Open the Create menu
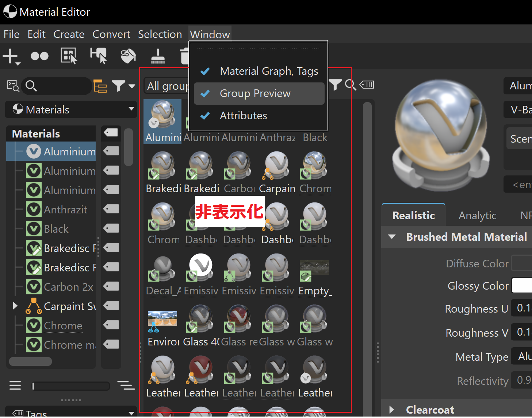 (69, 34)
